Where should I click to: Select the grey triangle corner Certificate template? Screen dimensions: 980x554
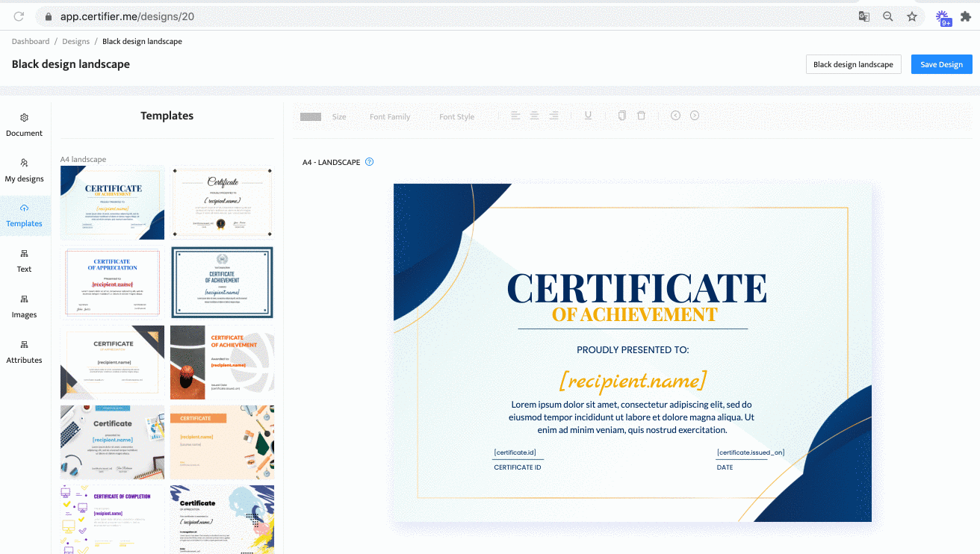click(113, 363)
